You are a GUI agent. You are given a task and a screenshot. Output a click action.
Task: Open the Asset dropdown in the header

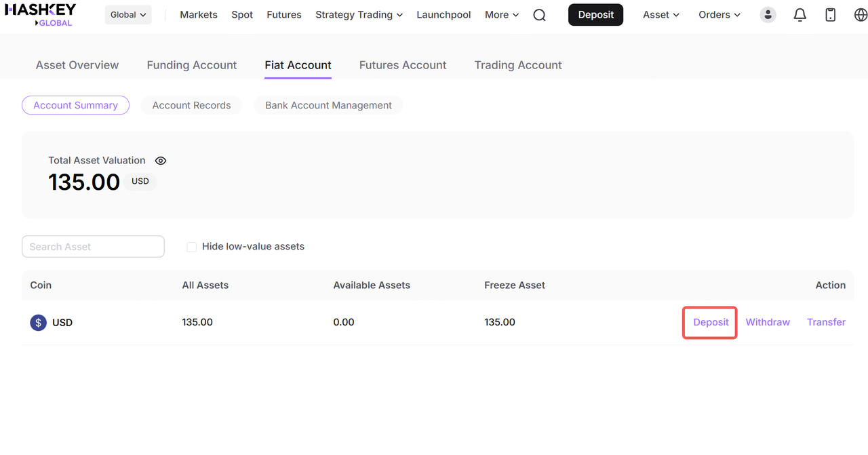pos(660,15)
